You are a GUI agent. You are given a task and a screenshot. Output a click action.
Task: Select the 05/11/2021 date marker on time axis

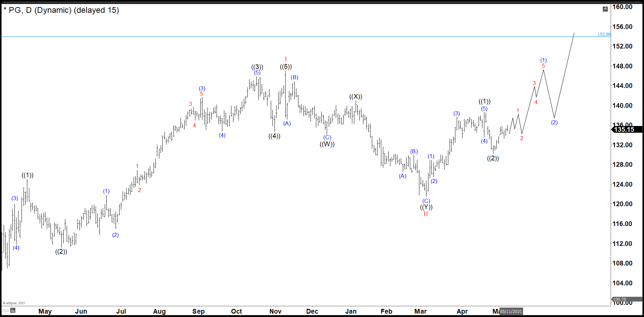point(510,312)
